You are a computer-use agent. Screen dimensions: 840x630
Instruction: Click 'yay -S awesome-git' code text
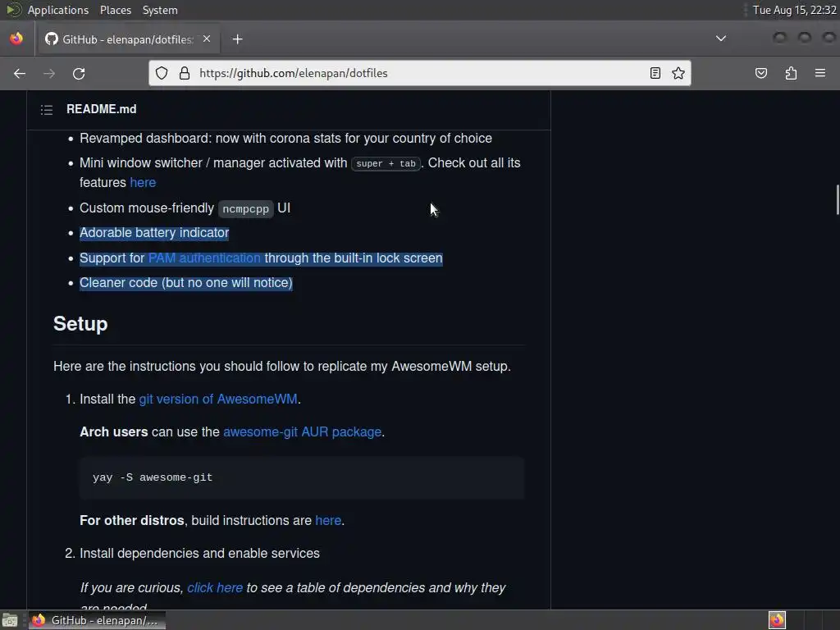coord(153,477)
